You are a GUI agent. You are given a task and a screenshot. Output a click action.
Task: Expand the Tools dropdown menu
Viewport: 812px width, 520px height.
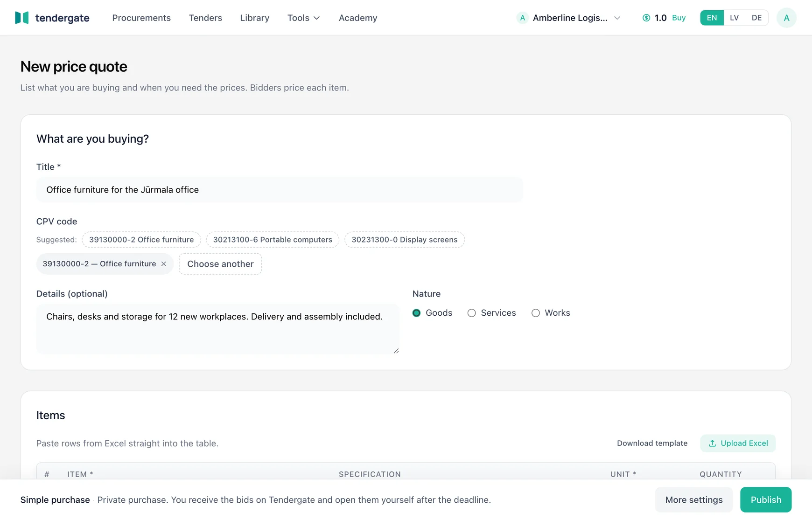pos(303,18)
